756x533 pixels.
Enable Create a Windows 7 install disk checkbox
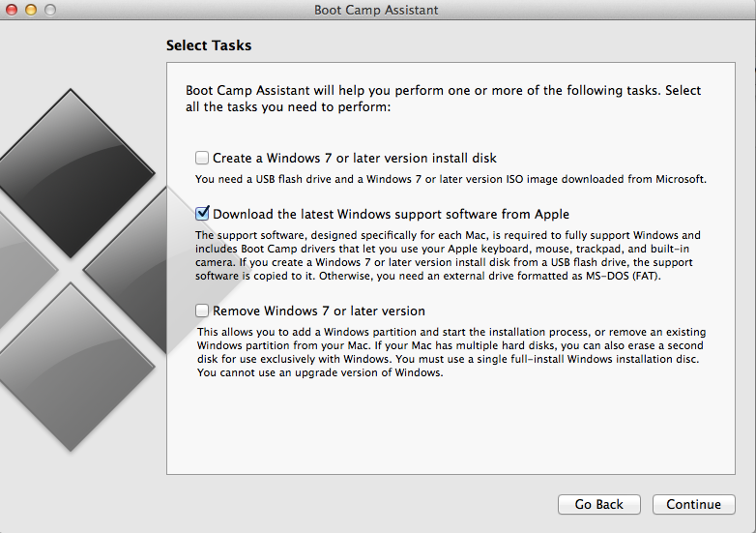pos(202,158)
